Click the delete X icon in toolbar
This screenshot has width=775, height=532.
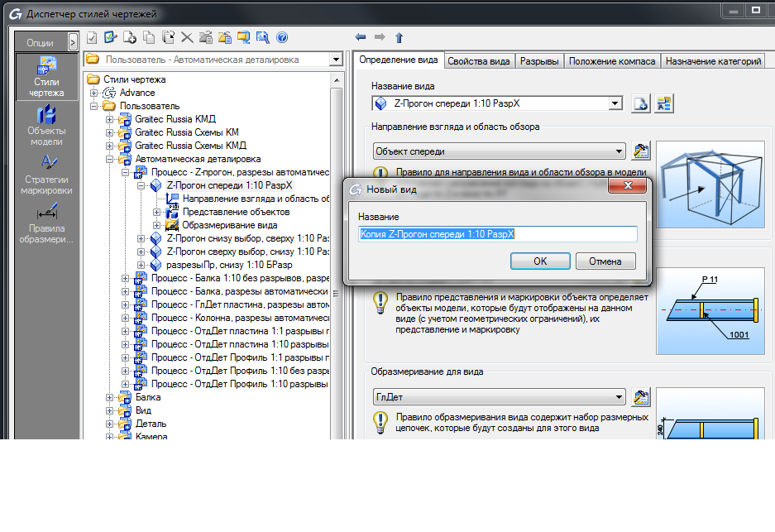coord(187,37)
